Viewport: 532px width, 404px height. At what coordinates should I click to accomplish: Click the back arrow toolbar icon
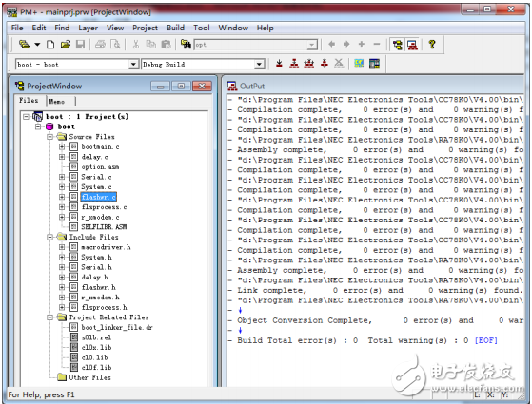pos(332,44)
